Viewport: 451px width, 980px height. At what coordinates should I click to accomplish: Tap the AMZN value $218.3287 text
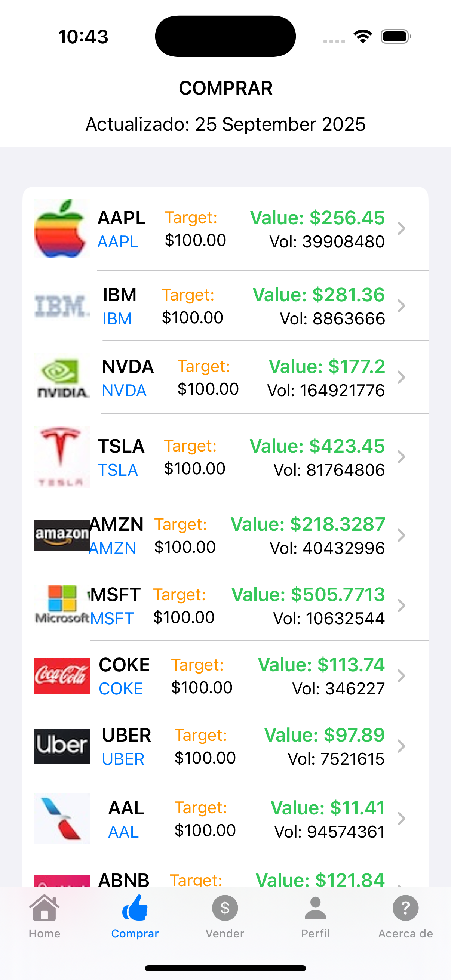(308, 524)
